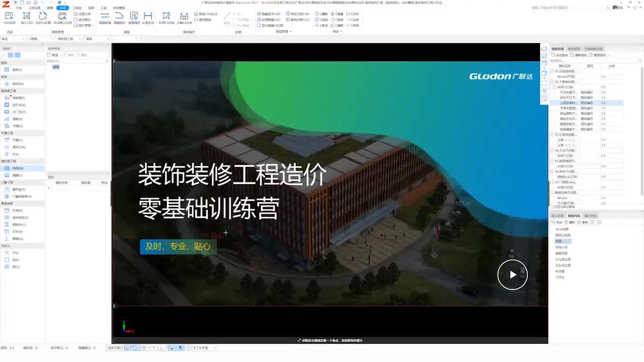Screen dimensions: 644x362
Task: Collapse the 02.平面布置图 tree node
Action: coord(552,81)
